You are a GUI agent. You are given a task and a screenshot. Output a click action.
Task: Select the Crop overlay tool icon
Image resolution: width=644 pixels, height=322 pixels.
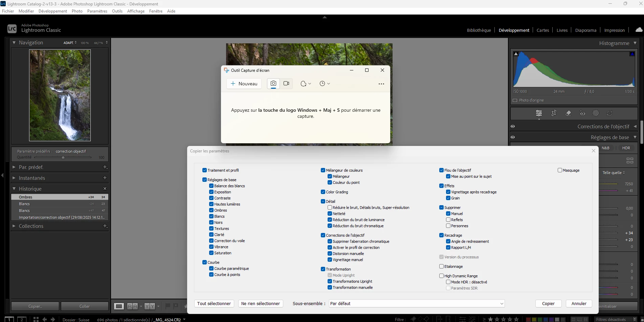coord(554,113)
